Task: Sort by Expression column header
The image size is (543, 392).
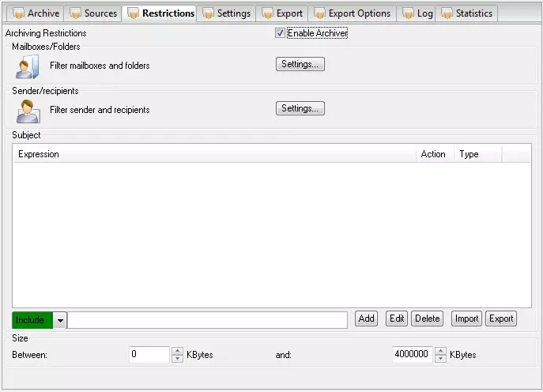Action: tap(213, 154)
